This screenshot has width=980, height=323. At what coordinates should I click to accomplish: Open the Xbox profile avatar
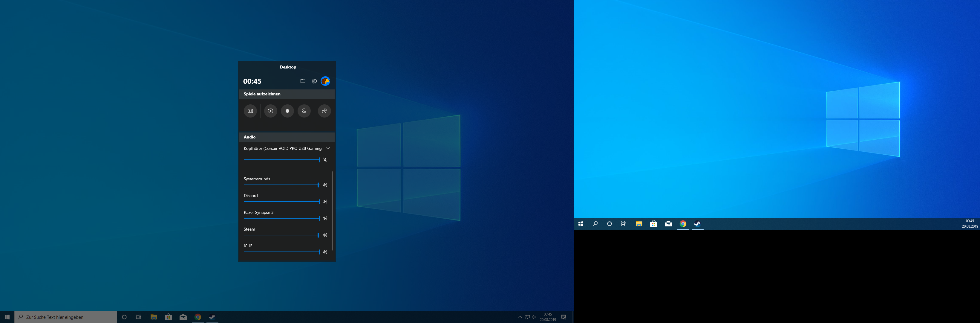click(x=325, y=81)
